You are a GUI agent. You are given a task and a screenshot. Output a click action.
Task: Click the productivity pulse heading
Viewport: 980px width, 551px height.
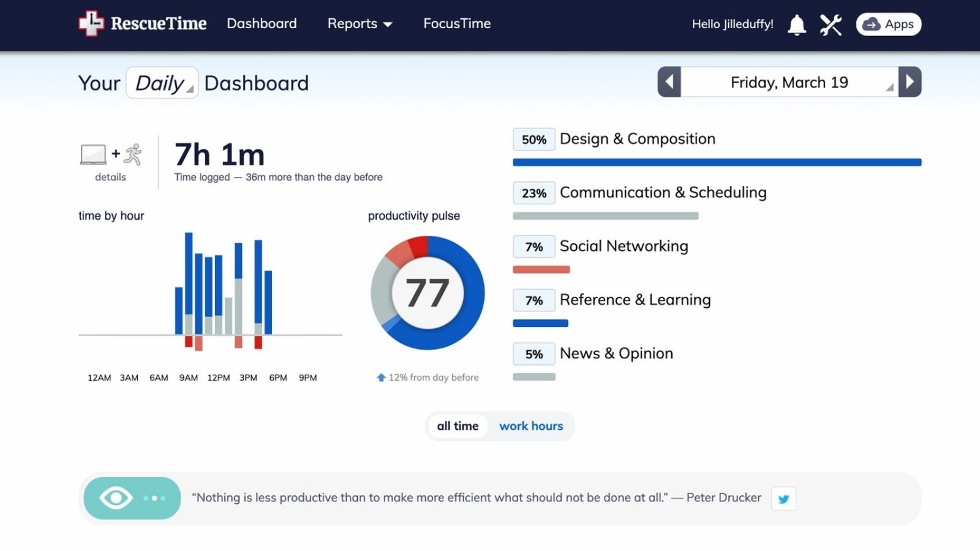coord(414,216)
